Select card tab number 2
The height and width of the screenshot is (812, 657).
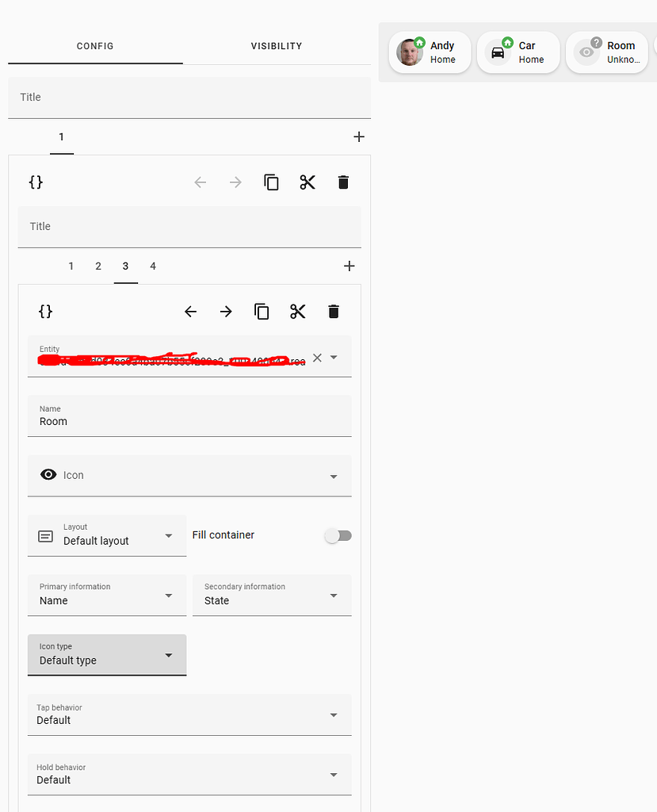pyautogui.click(x=97, y=266)
